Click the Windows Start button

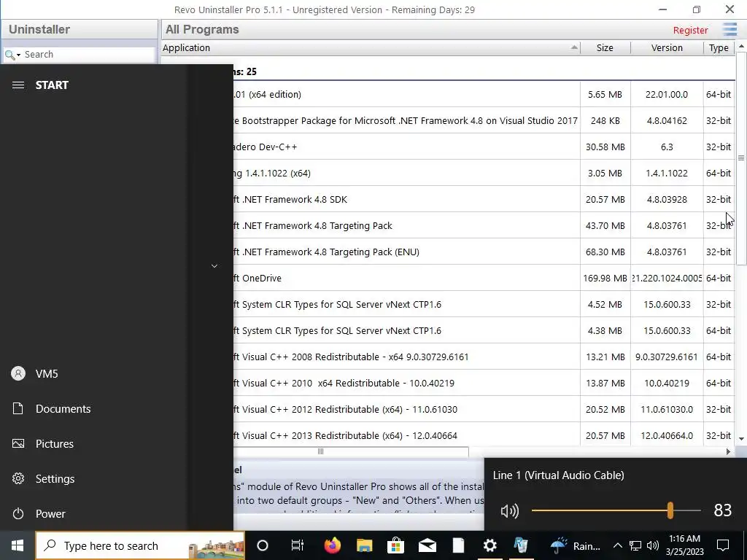[18, 545]
